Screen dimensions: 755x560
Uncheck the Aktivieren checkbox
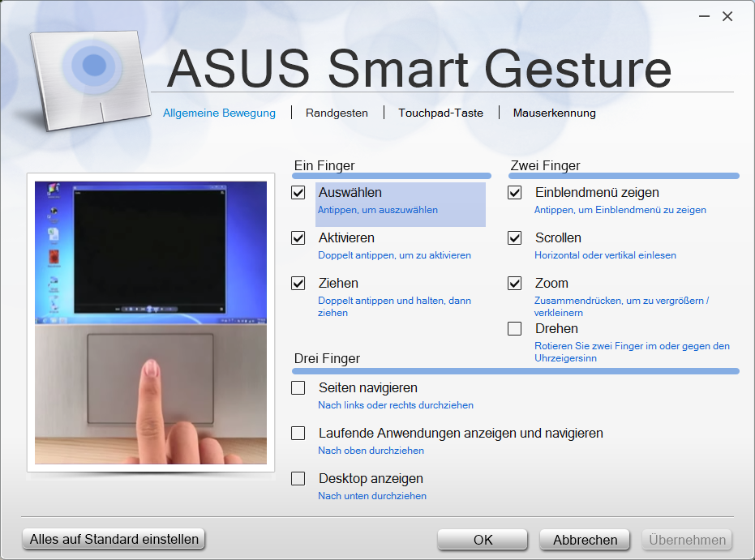click(x=298, y=238)
